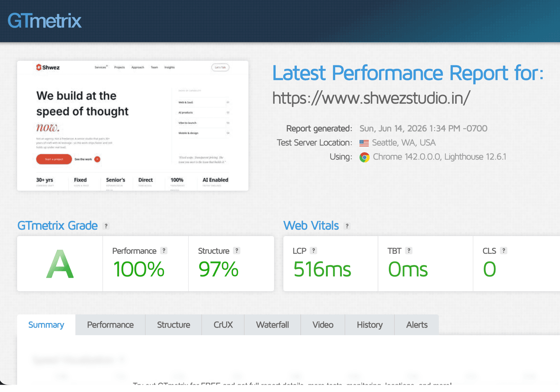Switch to the Structure tab

(174, 325)
